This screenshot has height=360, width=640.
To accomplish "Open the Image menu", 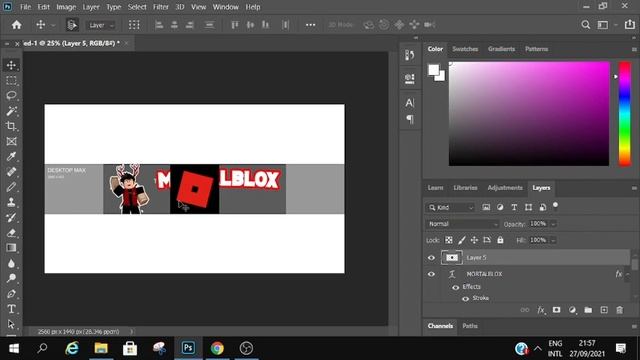I will pos(66,7).
